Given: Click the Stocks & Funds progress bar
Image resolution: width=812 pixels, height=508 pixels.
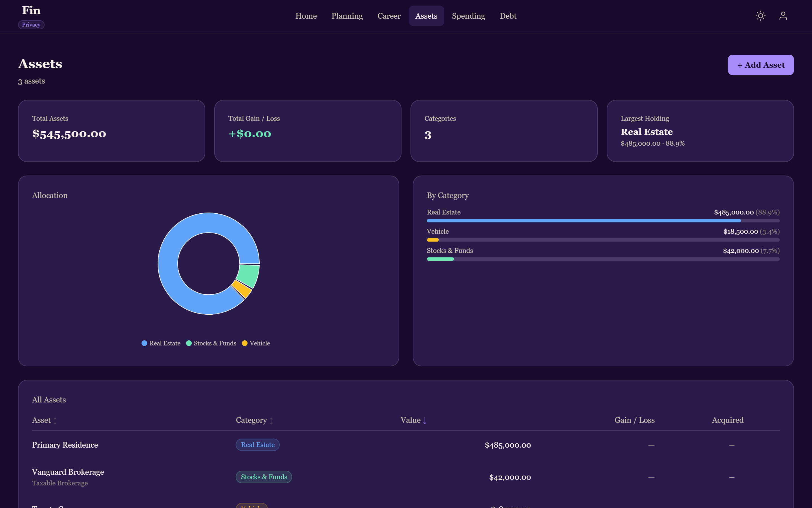Looking at the screenshot, I should (603, 259).
